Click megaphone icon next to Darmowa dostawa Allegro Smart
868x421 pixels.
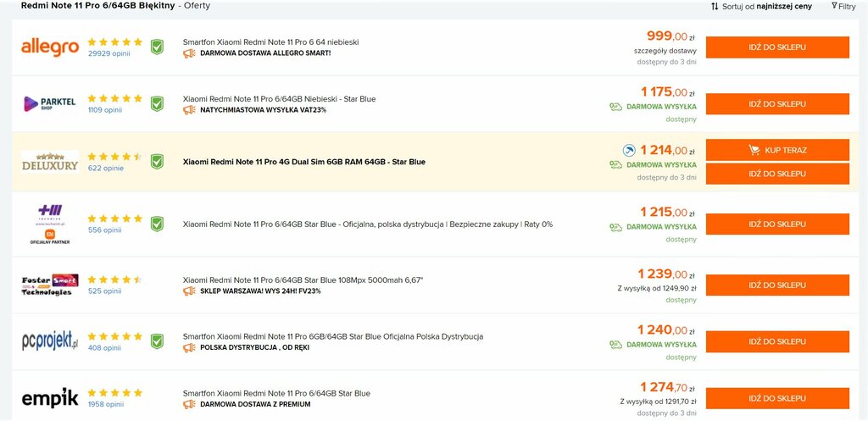189,53
